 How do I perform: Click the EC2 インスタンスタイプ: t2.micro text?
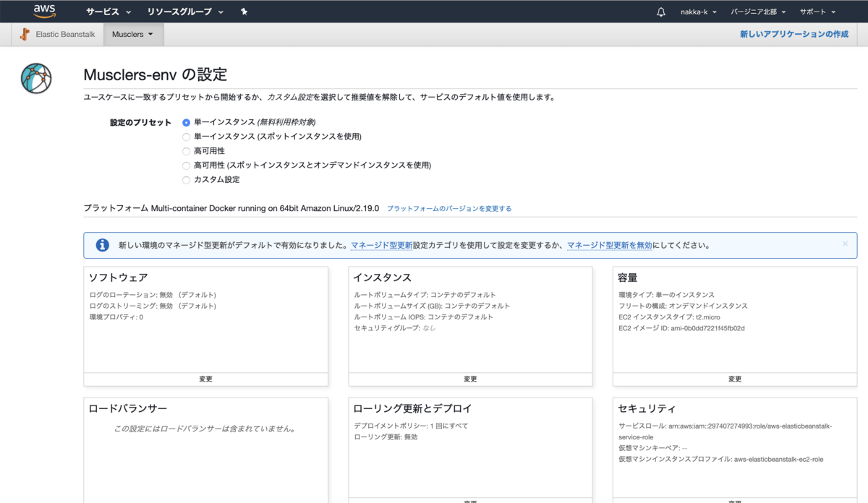click(669, 317)
